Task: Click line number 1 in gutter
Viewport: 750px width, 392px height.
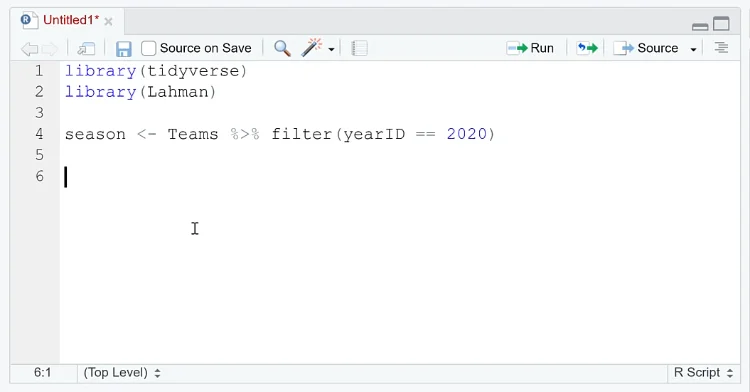Action: click(39, 71)
